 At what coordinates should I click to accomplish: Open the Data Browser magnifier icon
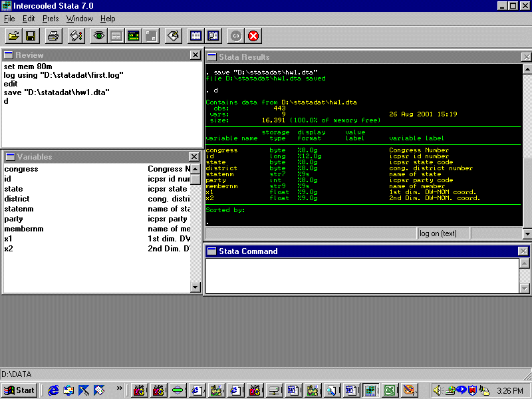213,35
